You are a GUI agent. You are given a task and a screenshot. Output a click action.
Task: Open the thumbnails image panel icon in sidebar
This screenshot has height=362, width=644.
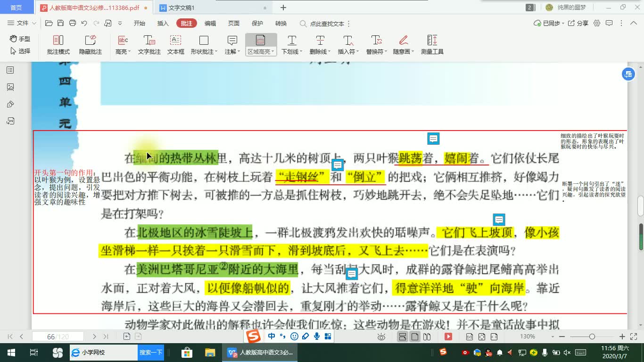pos(10,87)
